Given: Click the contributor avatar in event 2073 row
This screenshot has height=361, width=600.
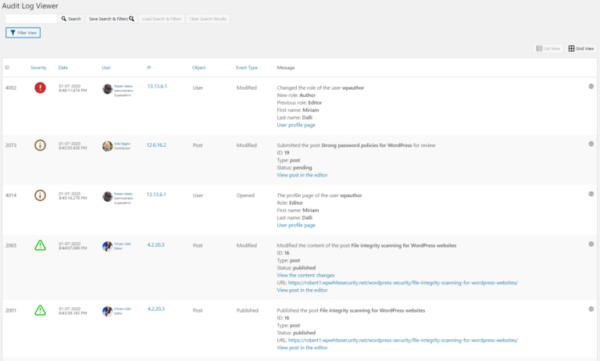Looking at the screenshot, I should click(x=107, y=146).
